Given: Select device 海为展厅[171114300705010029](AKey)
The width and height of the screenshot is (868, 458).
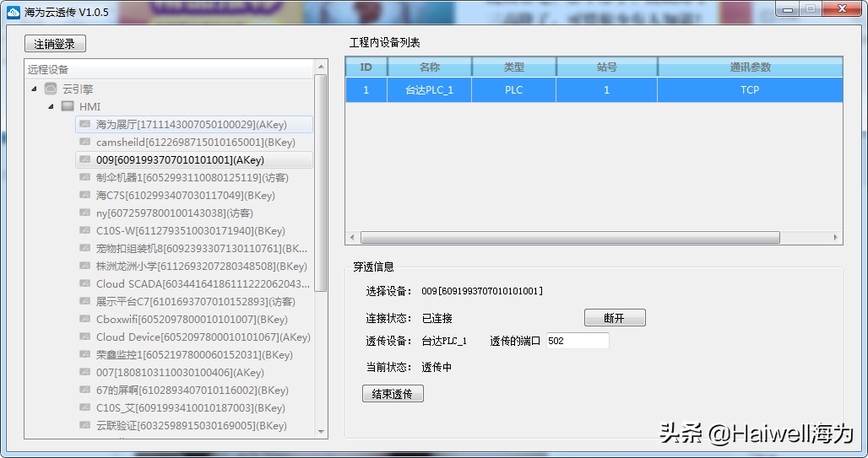Looking at the screenshot, I should coord(193,125).
